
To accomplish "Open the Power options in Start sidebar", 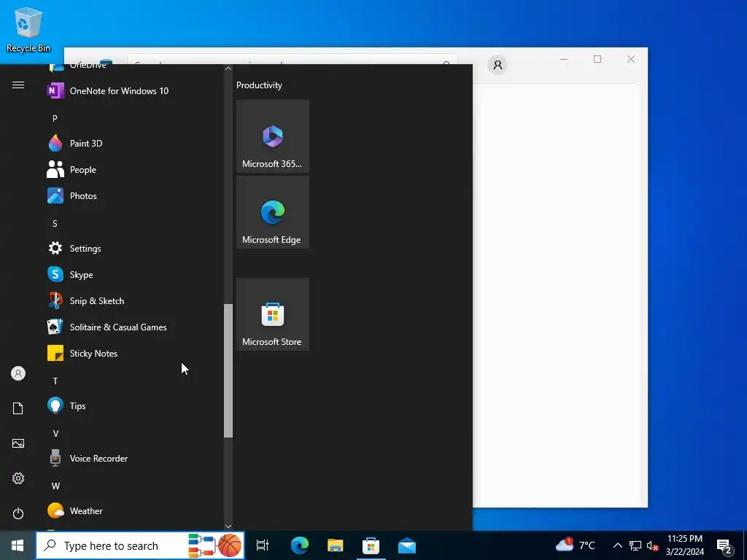I will pos(18,513).
